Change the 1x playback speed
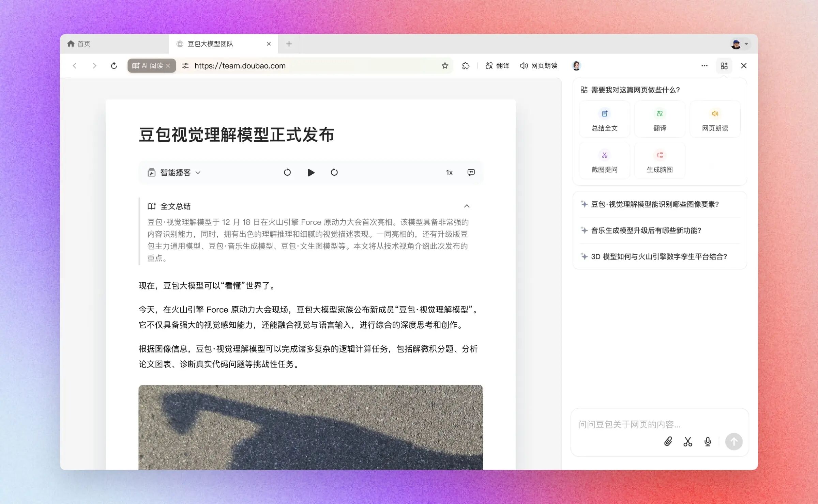818x504 pixels. tap(449, 172)
